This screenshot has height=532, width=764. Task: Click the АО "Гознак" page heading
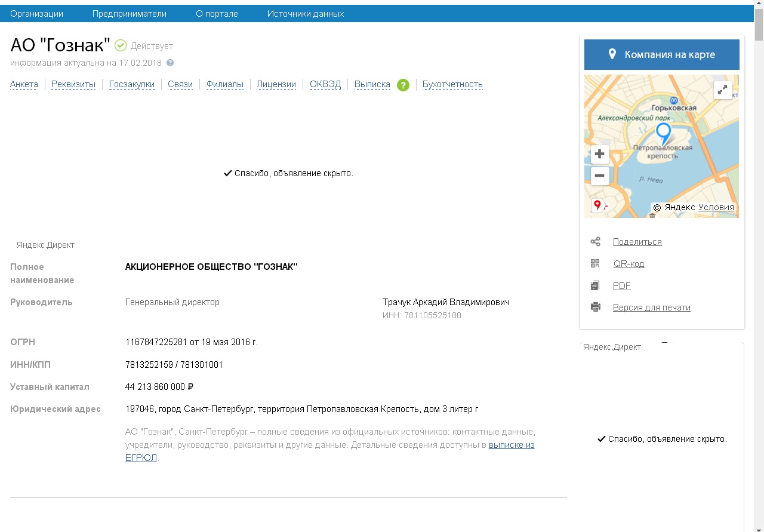coord(60,45)
